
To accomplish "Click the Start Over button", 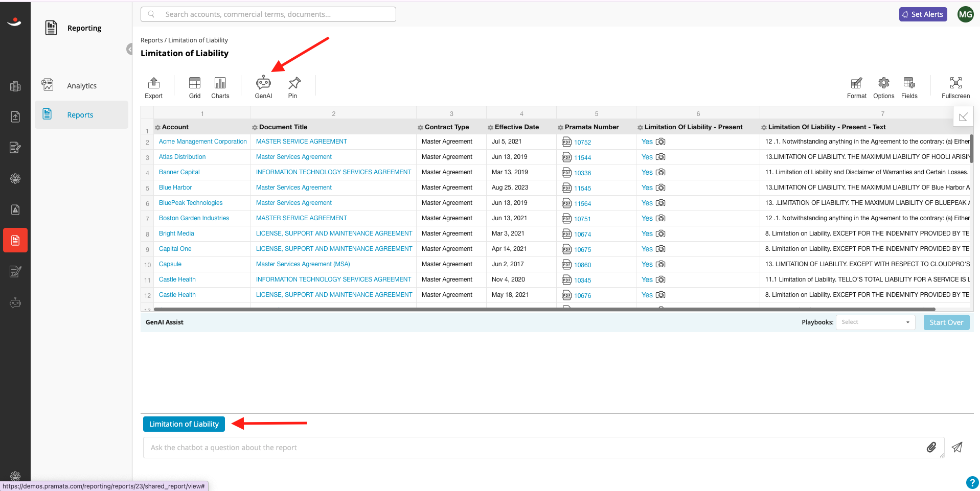I will point(946,322).
